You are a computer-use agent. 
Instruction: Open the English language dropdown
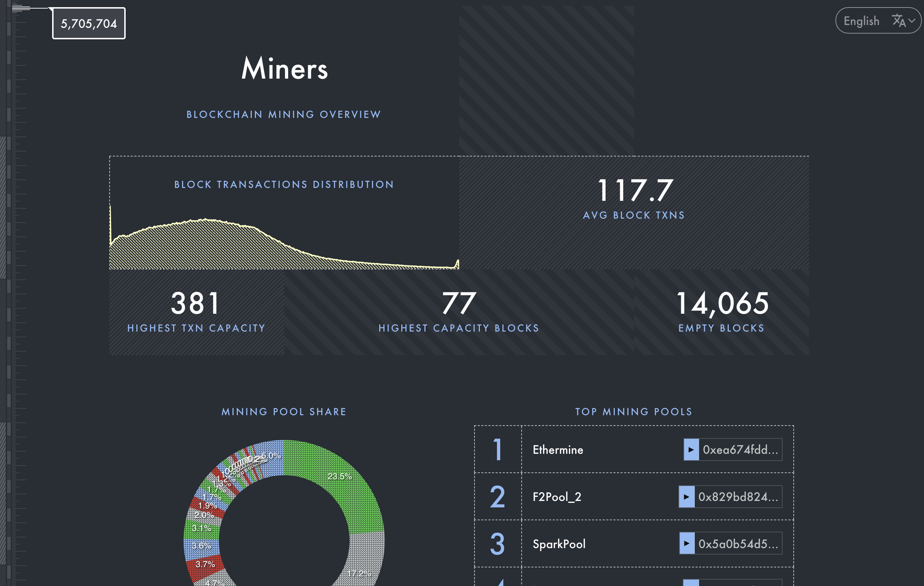(x=878, y=20)
